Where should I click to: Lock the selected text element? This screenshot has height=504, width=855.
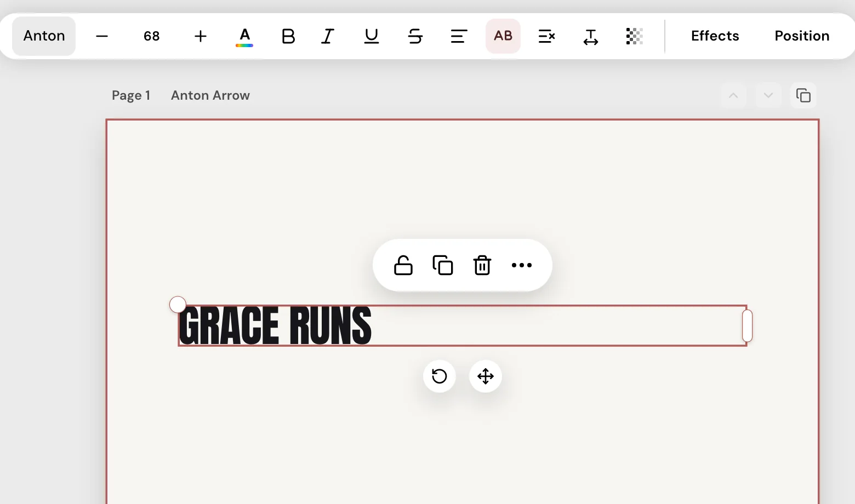tap(403, 265)
